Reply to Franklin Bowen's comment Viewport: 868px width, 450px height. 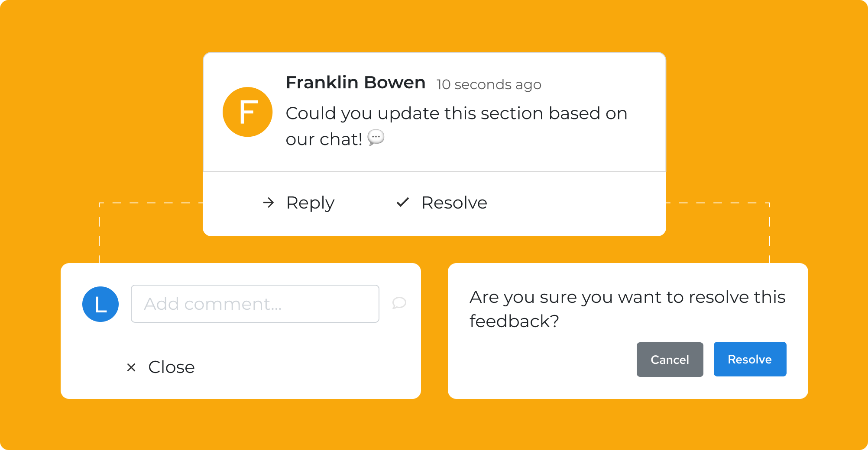310,202
